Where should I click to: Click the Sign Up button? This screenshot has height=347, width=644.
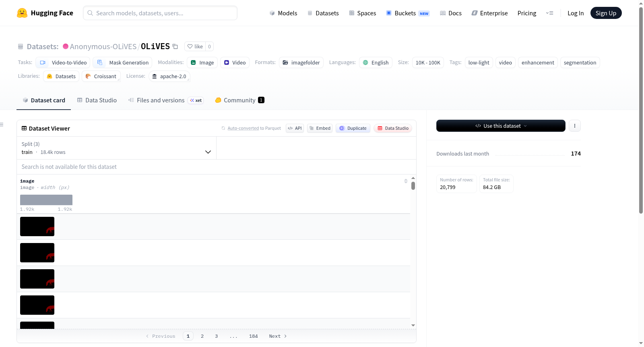(606, 13)
